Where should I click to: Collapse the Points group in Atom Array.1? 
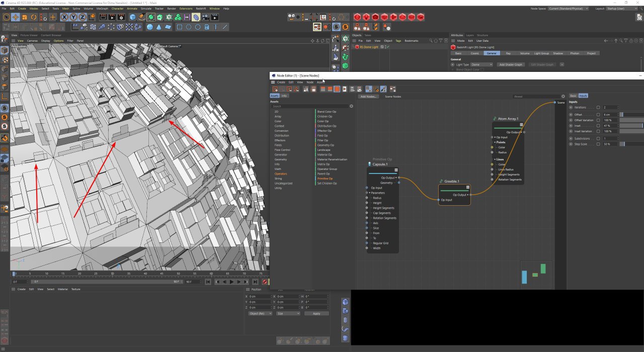point(495,142)
